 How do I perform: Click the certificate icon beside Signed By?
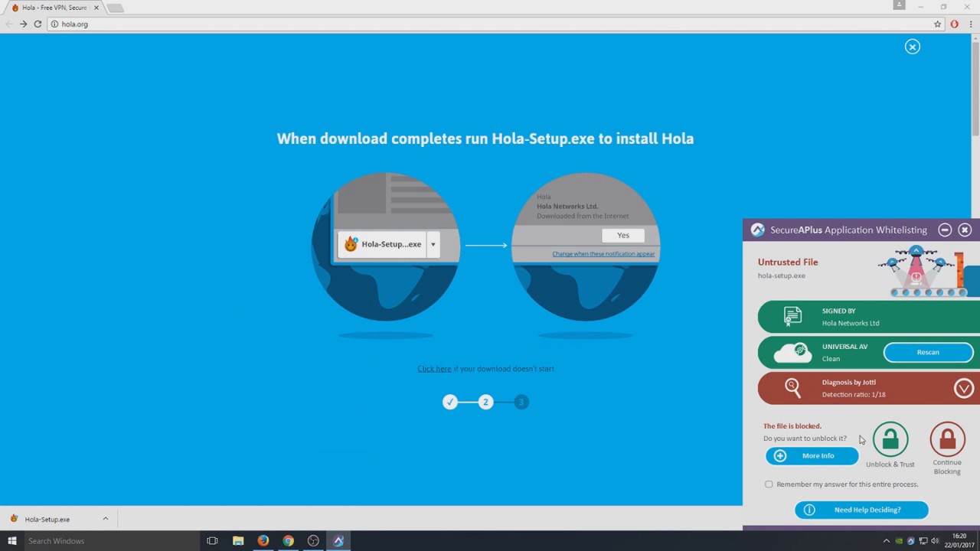coord(792,316)
